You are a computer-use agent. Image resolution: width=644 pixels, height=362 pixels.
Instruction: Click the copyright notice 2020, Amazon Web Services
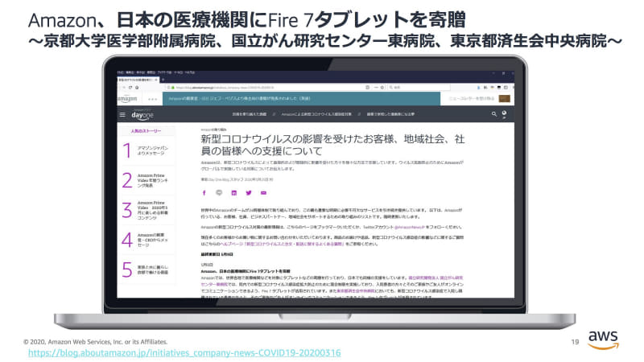(95, 341)
